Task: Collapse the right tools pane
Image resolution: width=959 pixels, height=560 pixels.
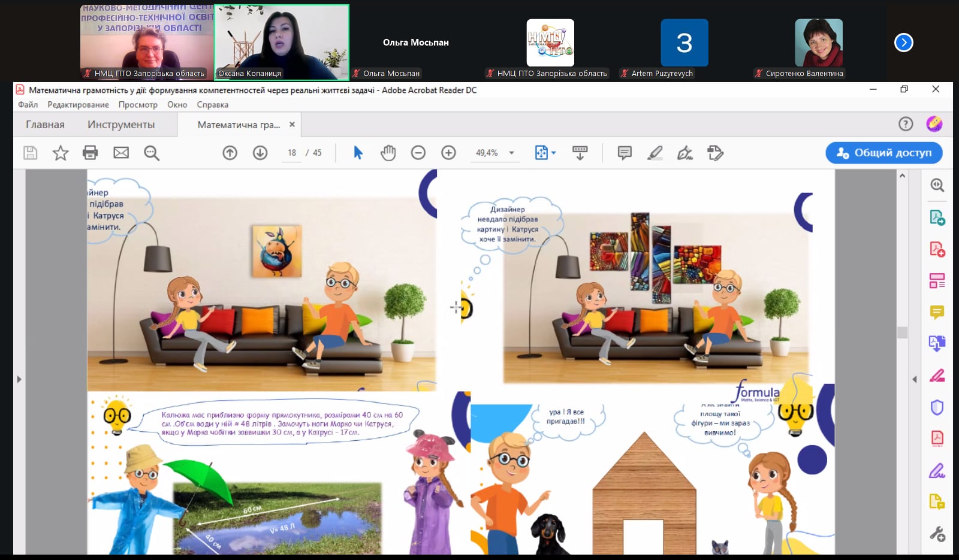Action: tap(914, 379)
